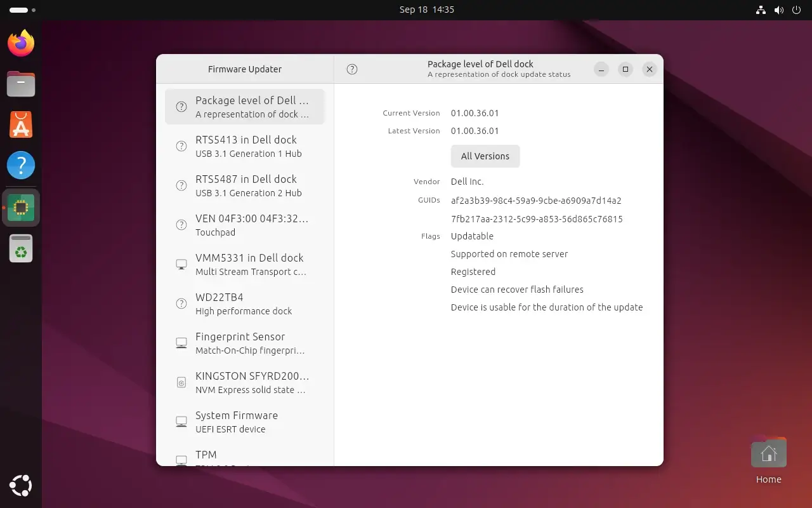The image size is (812, 508).
Task: Open Show Apps Ubuntu logo button
Action: [x=21, y=486]
